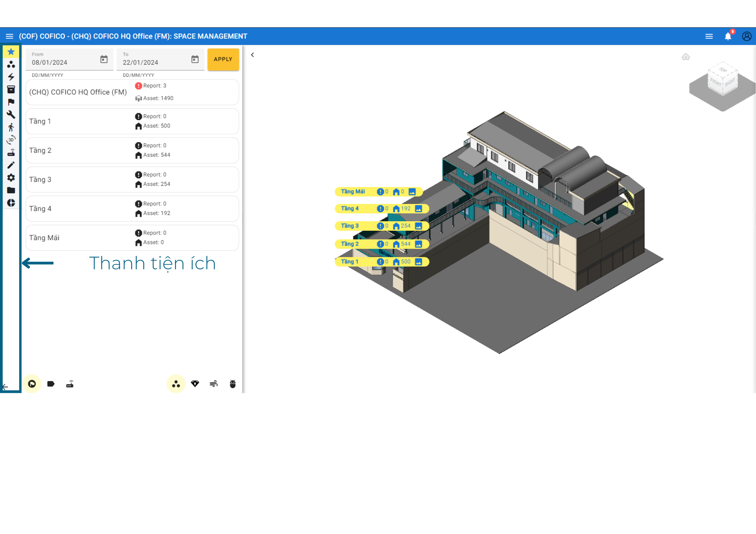Open the notifications bell icon
The image size is (756, 534).
728,36
